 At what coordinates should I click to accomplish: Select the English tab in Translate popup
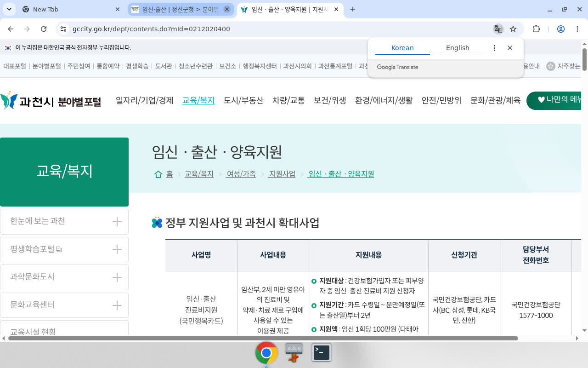458,48
